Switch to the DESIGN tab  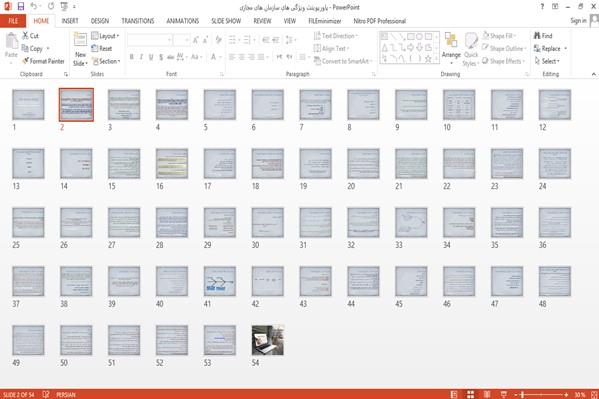100,21
